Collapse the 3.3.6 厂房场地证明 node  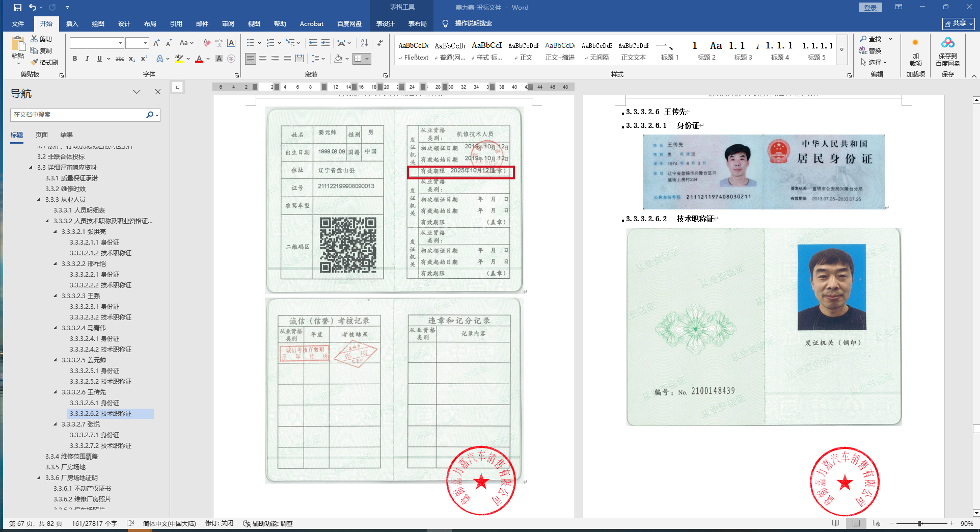coord(39,477)
